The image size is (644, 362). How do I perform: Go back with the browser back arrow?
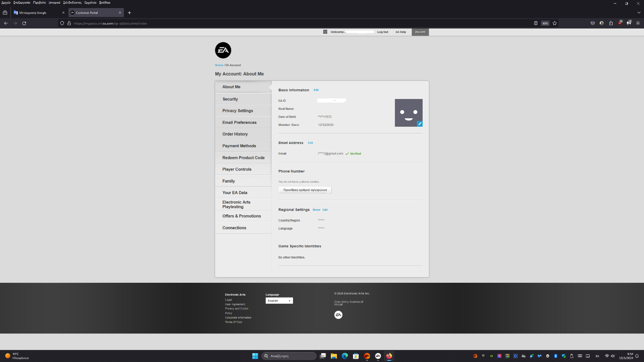point(6,23)
